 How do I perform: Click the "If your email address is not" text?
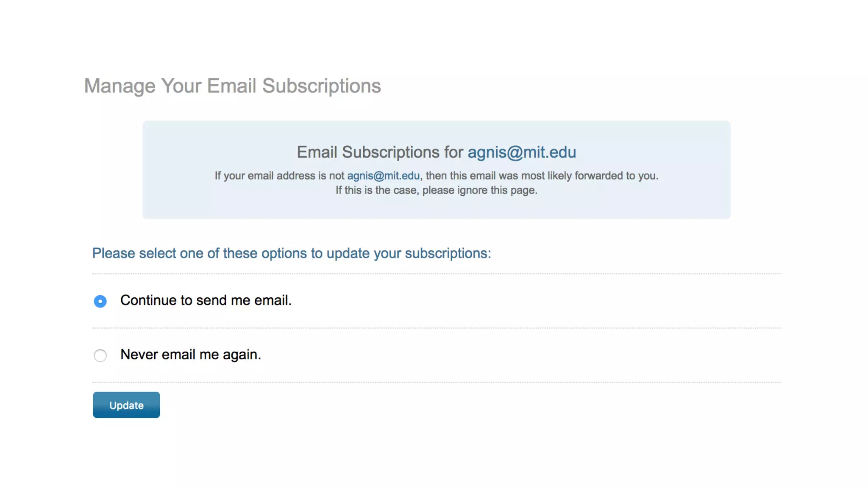[279, 176]
